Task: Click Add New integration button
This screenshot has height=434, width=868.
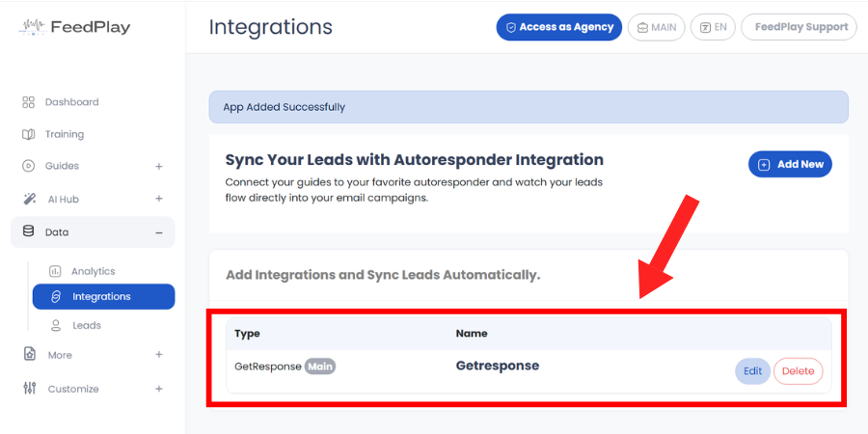Action: (x=790, y=164)
